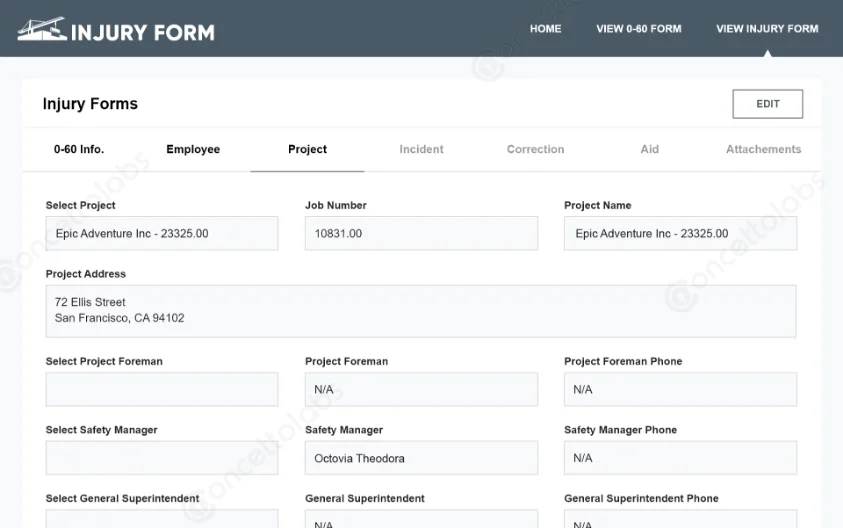The width and height of the screenshot is (843, 528).
Task: Open the Aid tab
Action: 649,149
